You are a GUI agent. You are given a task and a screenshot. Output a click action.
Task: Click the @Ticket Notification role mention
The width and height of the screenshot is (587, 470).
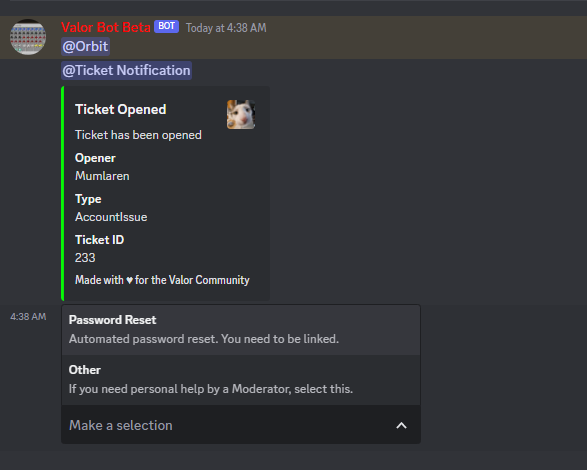coord(127,70)
